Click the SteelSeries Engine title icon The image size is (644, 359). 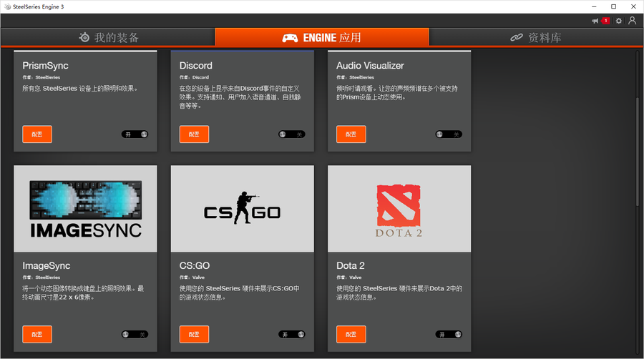tap(7, 6)
